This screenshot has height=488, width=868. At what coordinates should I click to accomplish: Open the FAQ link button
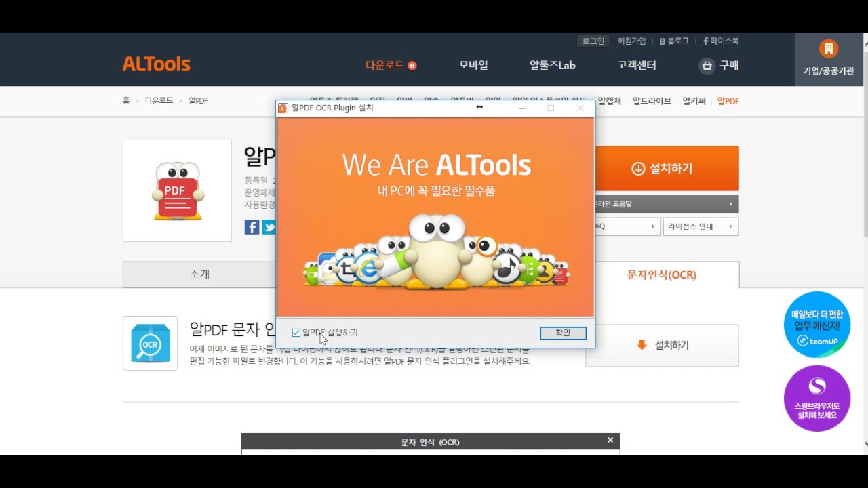click(x=627, y=226)
